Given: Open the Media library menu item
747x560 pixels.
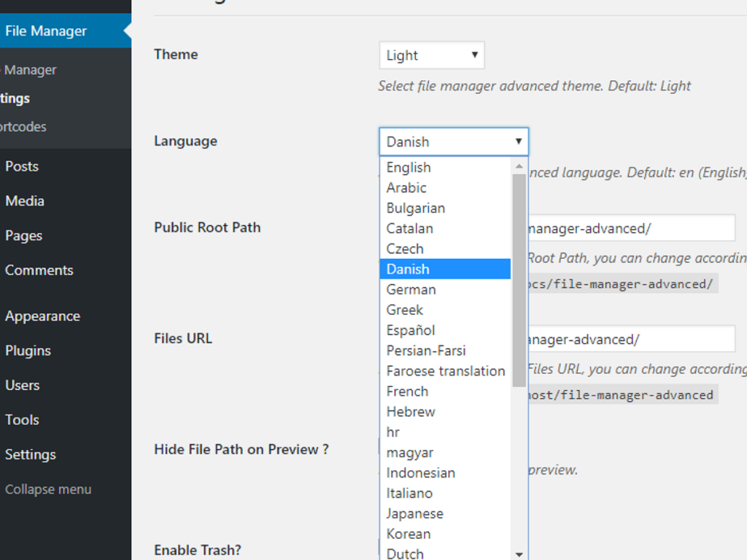Looking at the screenshot, I should (x=25, y=201).
